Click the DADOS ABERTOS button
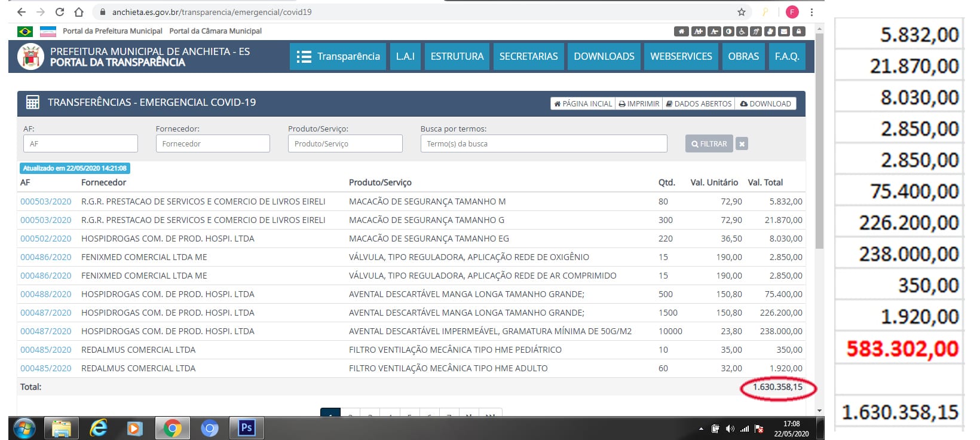This screenshot has width=980, height=440. [699, 103]
